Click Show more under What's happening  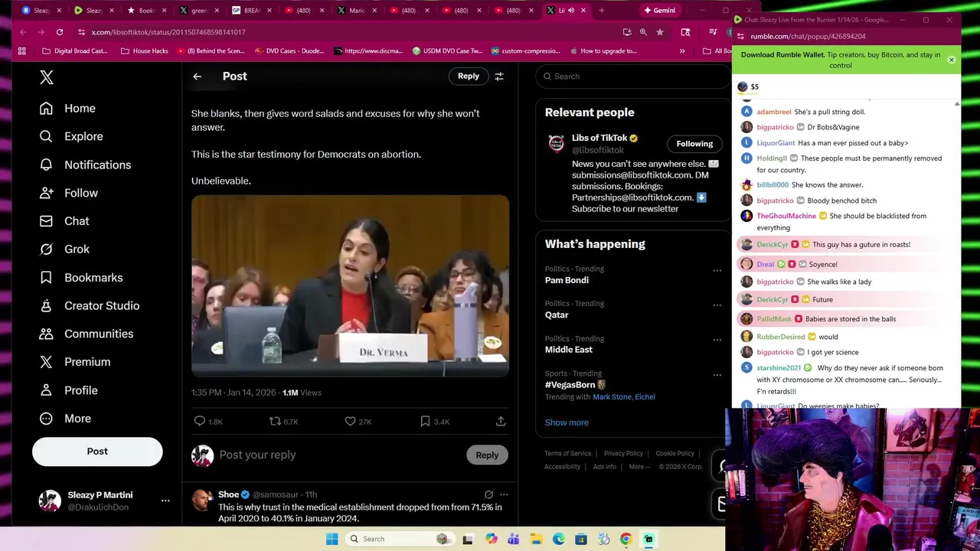point(567,422)
